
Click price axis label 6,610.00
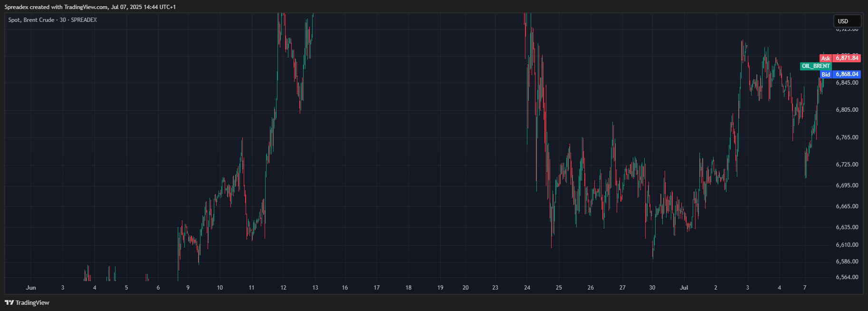(x=847, y=245)
